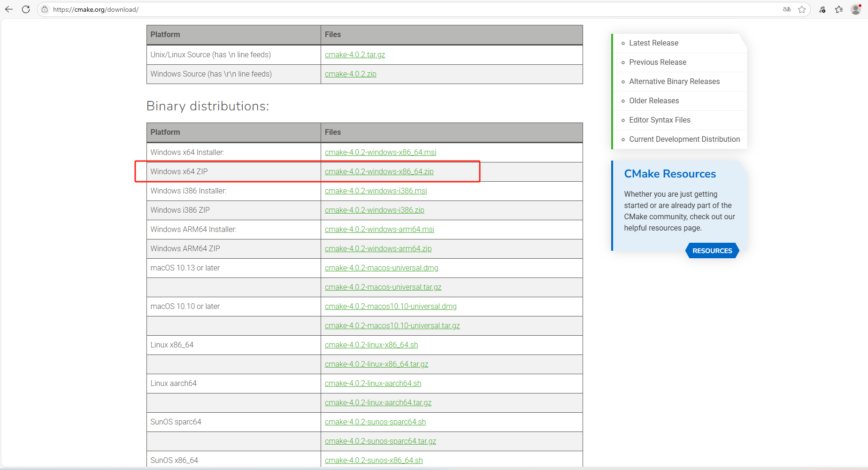Select the 'Windows ARM64 Installer:' cell
Image resolution: width=868 pixels, height=470 pixels.
pos(233,229)
